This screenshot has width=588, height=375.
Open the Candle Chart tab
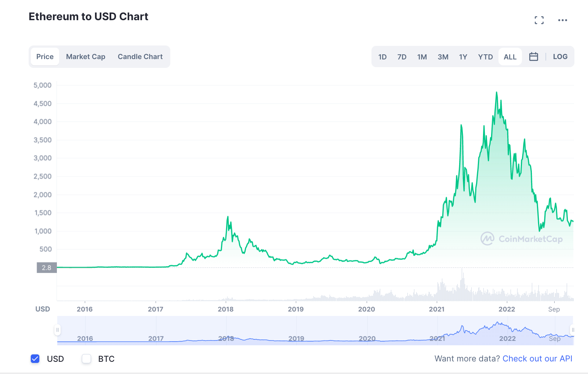click(140, 57)
